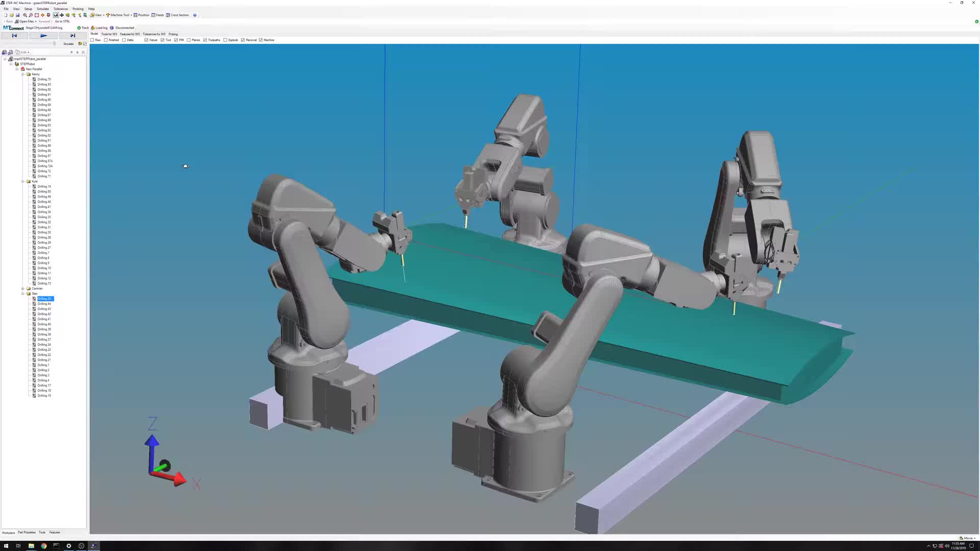Screen dimensions: 980x551
Task: Open the Cross Section tool
Action: 177,15
